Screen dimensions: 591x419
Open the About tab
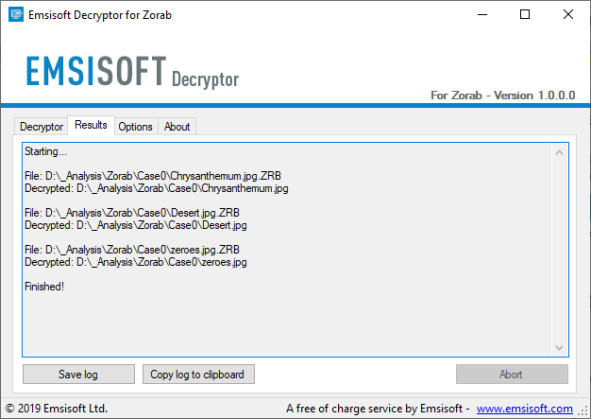point(177,127)
